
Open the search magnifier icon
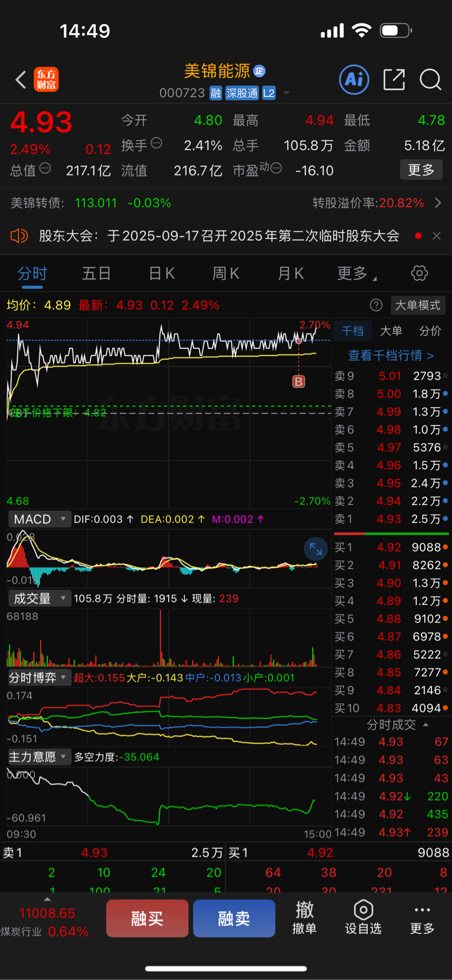[x=430, y=79]
